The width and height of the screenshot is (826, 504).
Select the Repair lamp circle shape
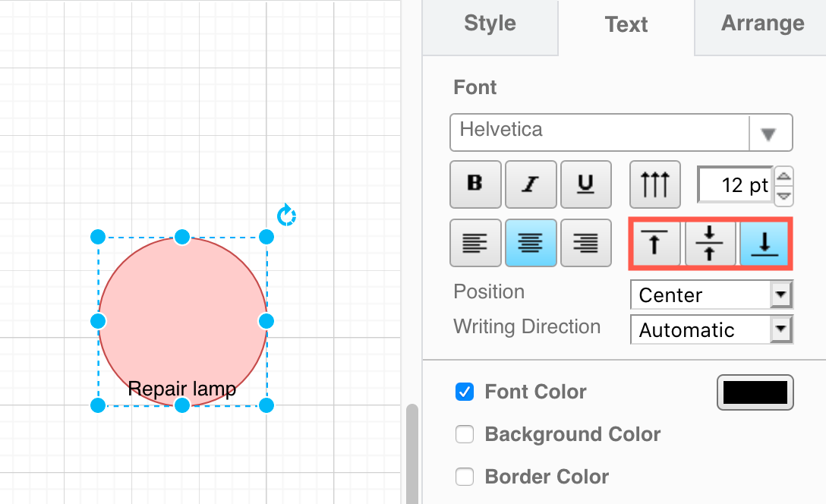(x=182, y=319)
